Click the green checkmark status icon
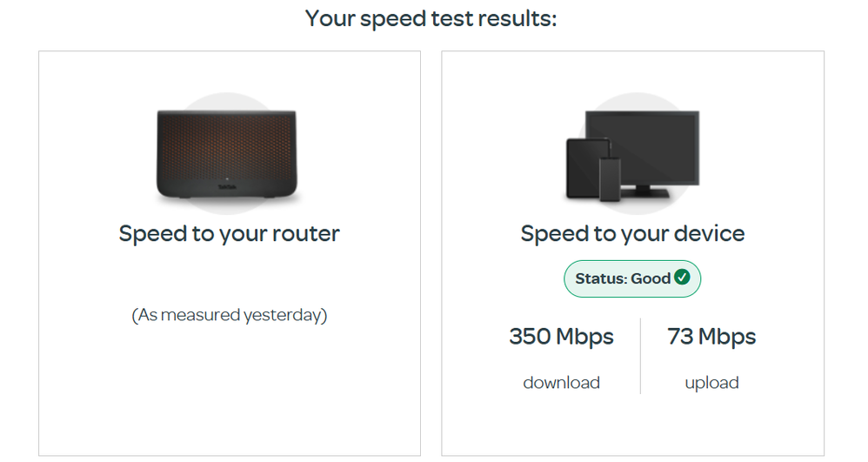Viewport: 868px width, 462px height. (682, 278)
